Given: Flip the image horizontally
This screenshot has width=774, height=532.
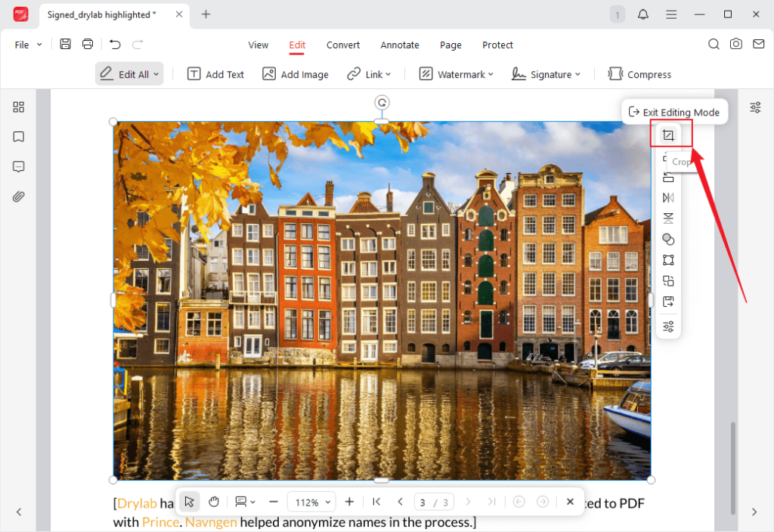Looking at the screenshot, I should point(668,197).
